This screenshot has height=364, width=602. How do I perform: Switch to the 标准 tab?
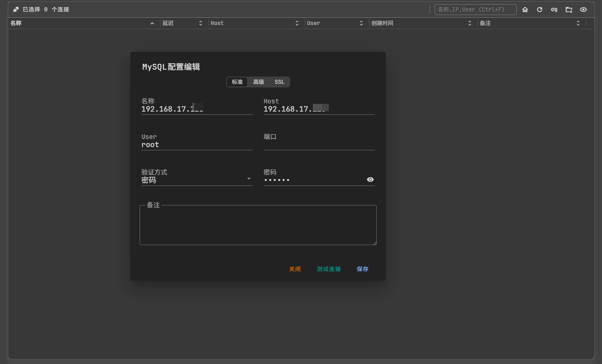coord(237,82)
